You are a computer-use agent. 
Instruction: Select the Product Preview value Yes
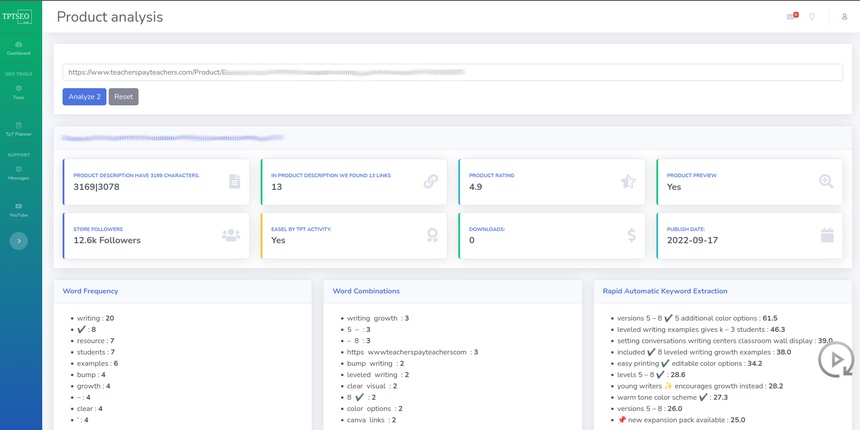[x=674, y=187]
